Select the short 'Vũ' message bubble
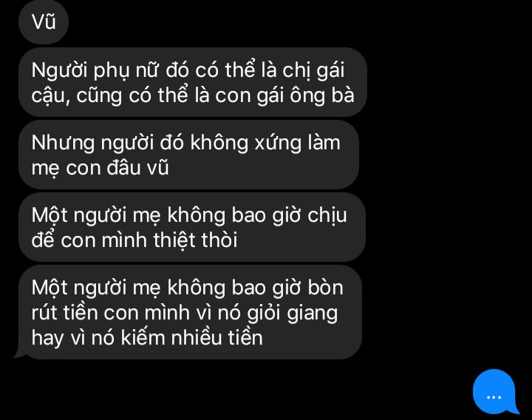The width and height of the screenshot is (532, 420). point(44,22)
